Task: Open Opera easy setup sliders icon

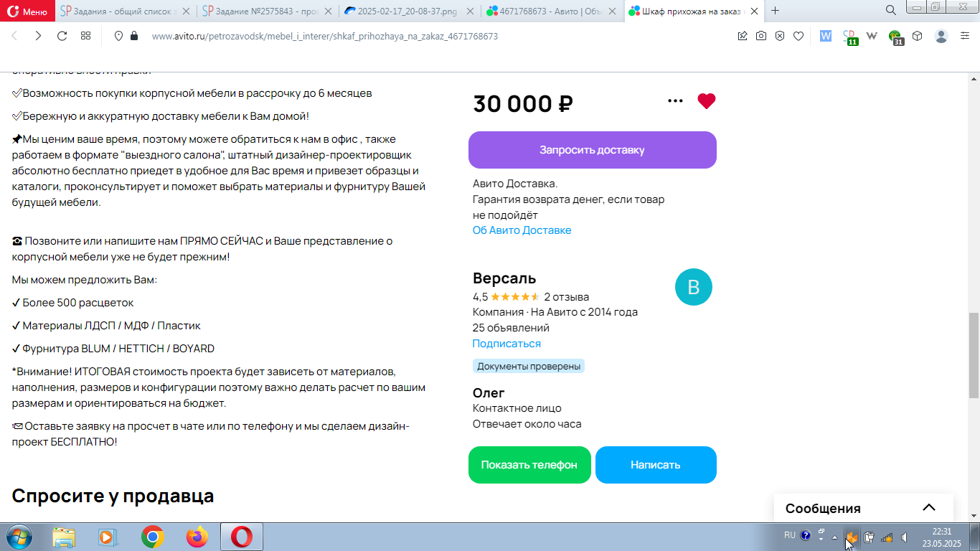Action: (964, 36)
